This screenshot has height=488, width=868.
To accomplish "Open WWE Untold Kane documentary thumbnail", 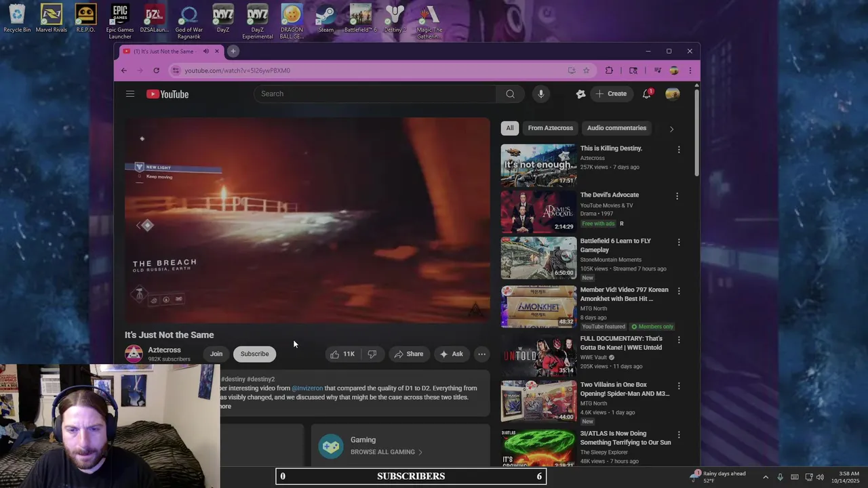I will (x=538, y=354).
